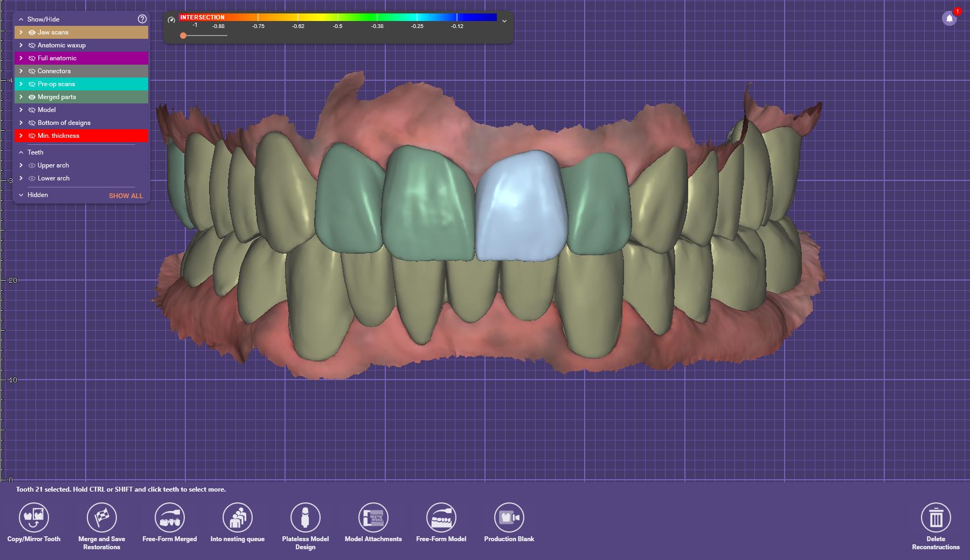970x560 pixels.
Task: Open the notifications bell
Action: 950,19
